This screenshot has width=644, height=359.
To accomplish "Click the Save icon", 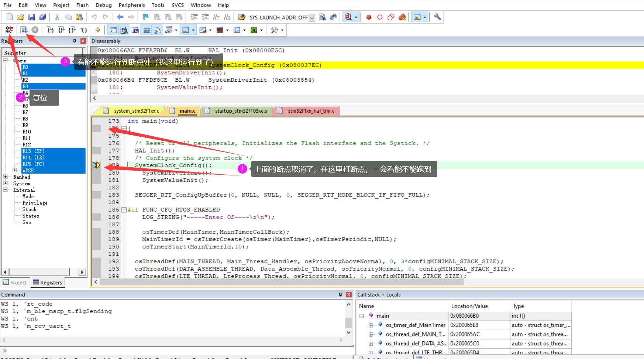I will pyautogui.click(x=32, y=17).
